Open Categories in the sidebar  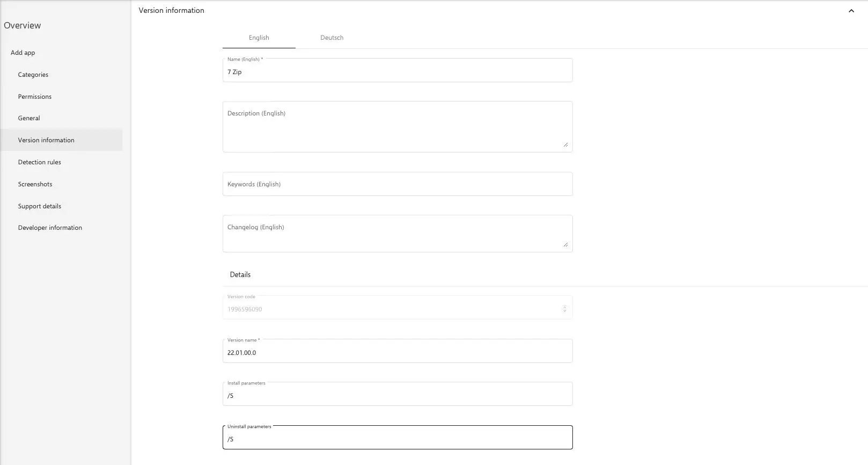(x=33, y=75)
